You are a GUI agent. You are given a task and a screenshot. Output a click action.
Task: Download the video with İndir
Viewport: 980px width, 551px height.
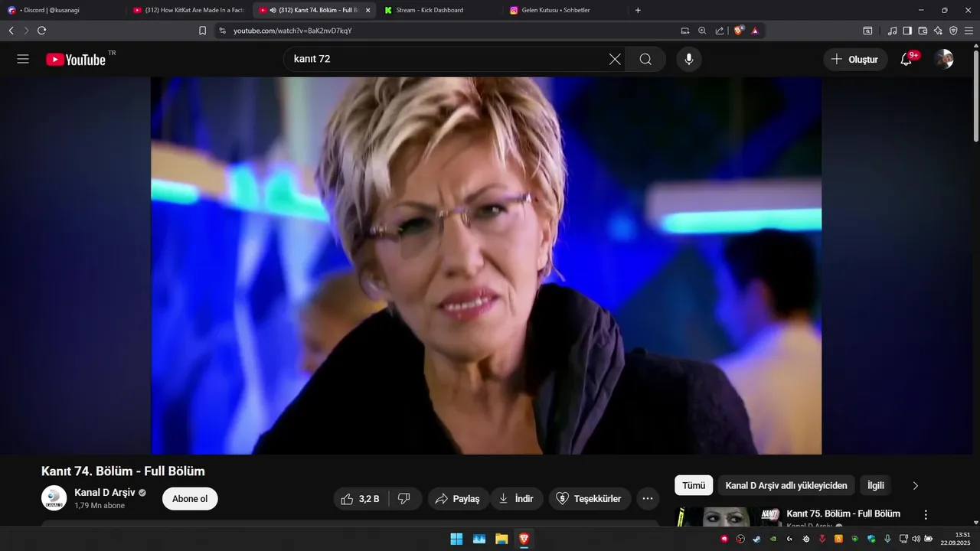click(516, 499)
